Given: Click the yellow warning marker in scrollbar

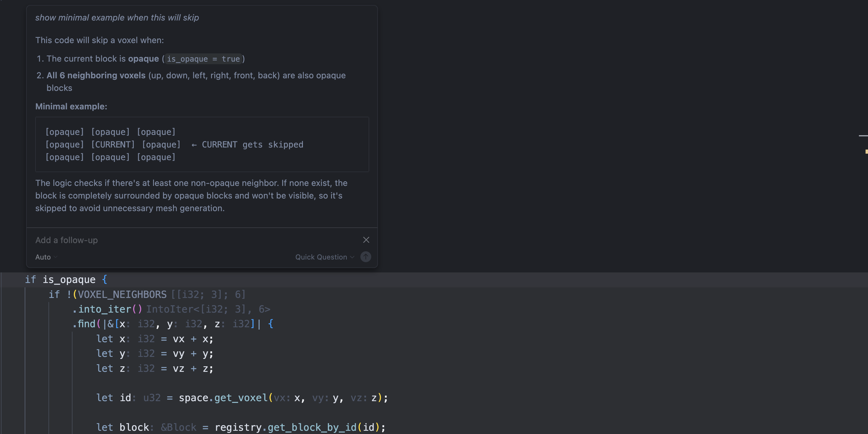Looking at the screenshot, I should click(x=866, y=152).
